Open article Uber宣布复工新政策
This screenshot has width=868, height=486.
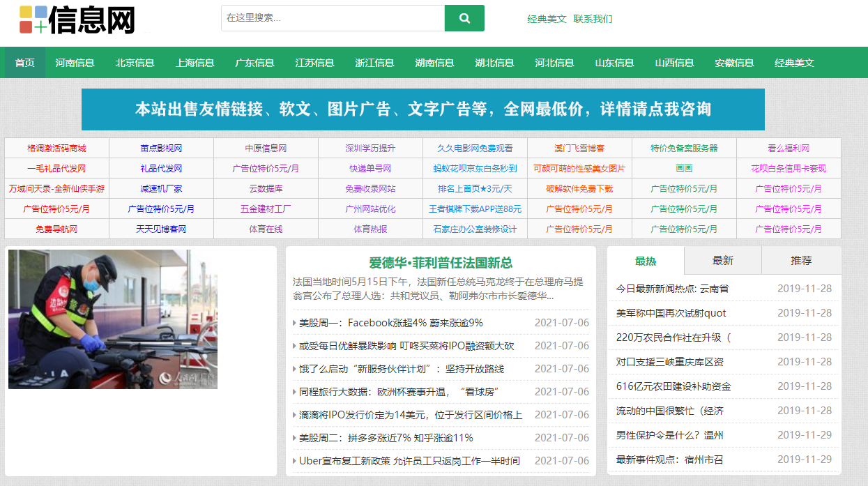click(x=409, y=461)
